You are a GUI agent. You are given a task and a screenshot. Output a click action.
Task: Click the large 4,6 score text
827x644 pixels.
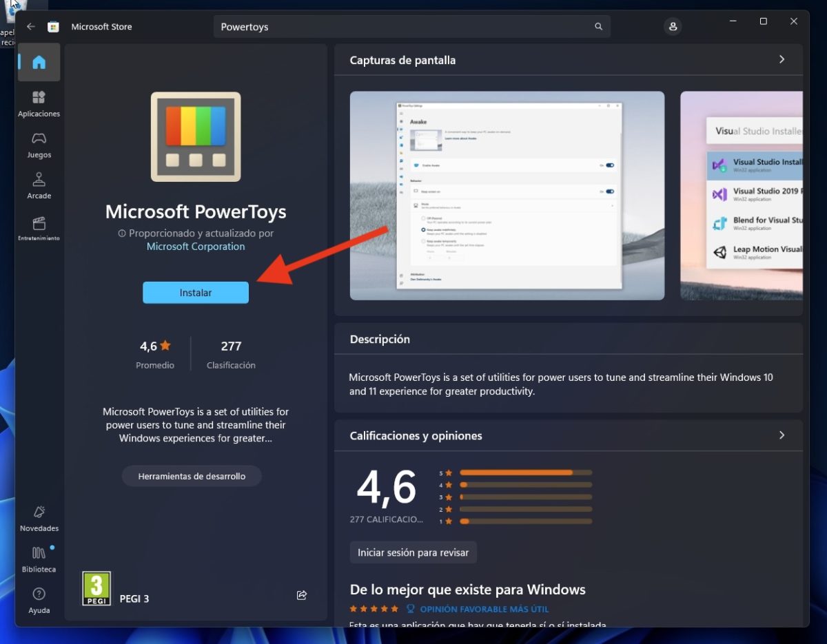pyautogui.click(x=387, y=488)
